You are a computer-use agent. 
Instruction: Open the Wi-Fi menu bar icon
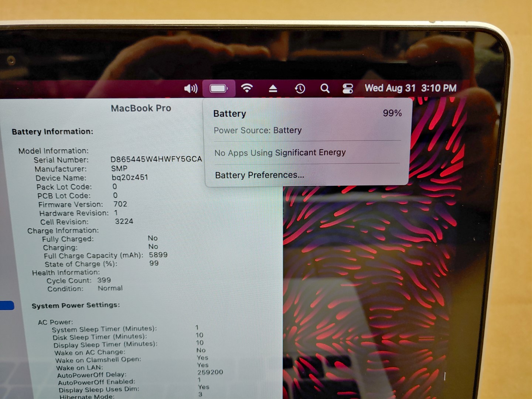247,88
